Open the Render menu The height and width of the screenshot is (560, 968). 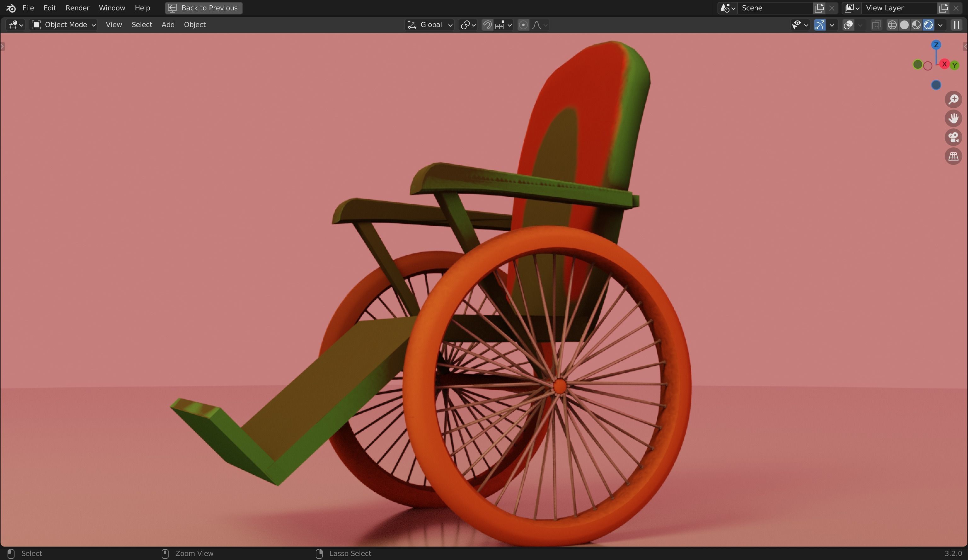78,8
